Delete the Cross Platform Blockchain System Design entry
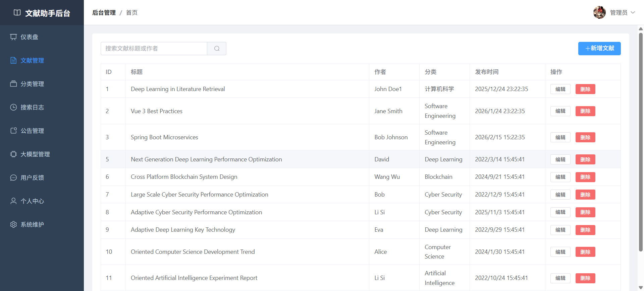The height and width of the screenshot is (291, 644). tap(585, 177)
